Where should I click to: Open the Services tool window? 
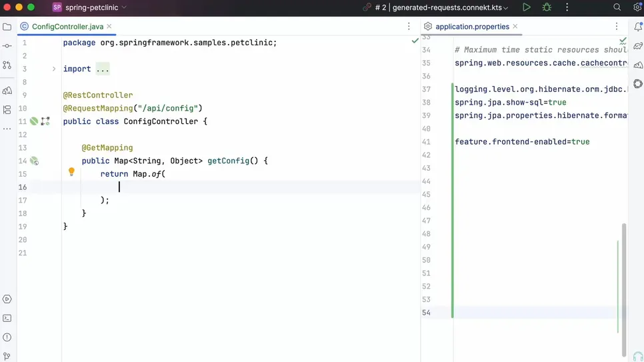pos(7,299)
